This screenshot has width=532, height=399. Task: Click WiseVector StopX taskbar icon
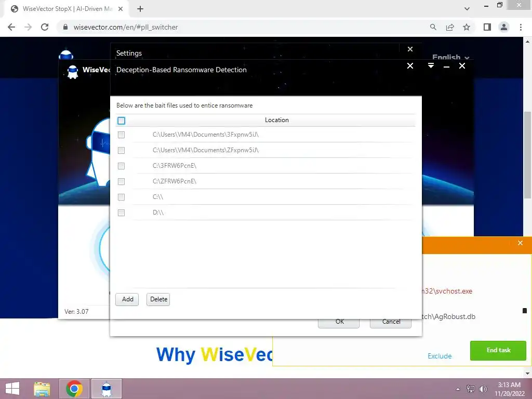[107, 389]
